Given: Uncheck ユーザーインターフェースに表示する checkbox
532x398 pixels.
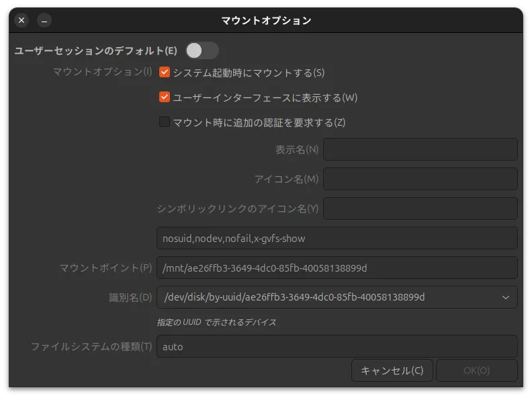Looking at the screenshot, I should pos(165,97).
